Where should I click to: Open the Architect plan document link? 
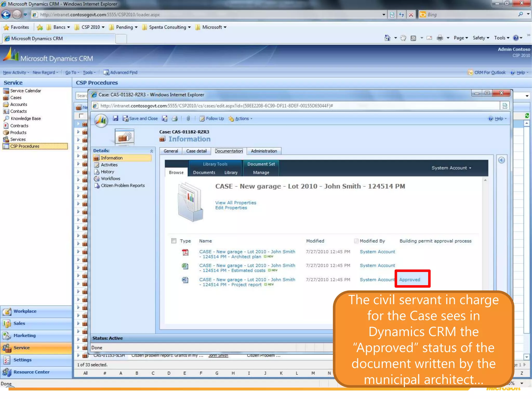tap(247, 254)
